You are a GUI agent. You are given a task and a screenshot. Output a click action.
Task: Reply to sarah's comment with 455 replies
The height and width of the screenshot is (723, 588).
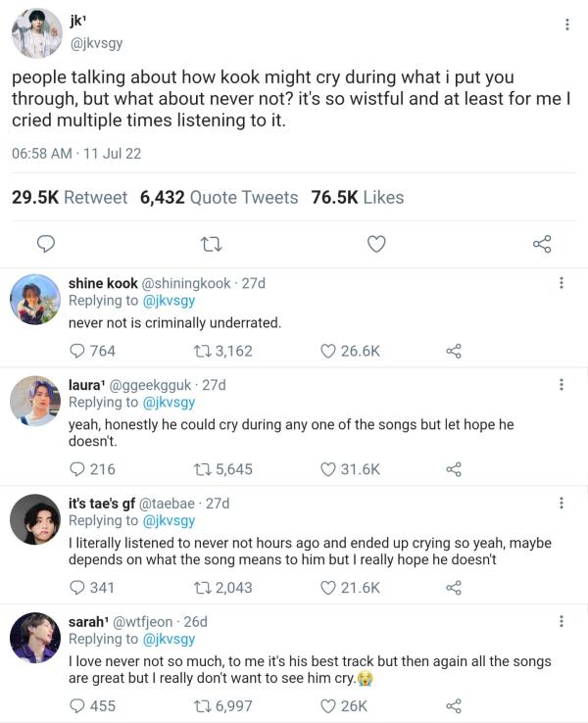[x=78, y=706]
